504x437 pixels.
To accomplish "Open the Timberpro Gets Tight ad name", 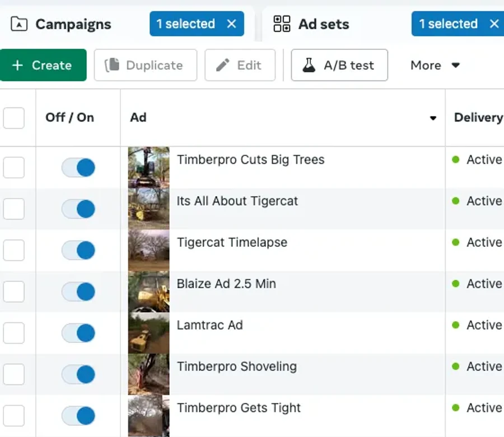I will tap(239, 408).
